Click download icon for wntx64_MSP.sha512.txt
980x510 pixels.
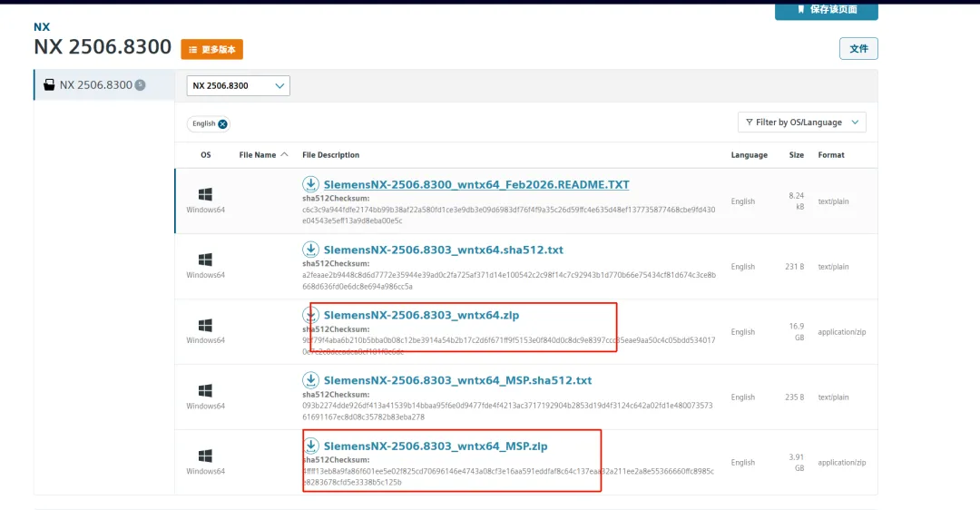click(x=310, y=379)
